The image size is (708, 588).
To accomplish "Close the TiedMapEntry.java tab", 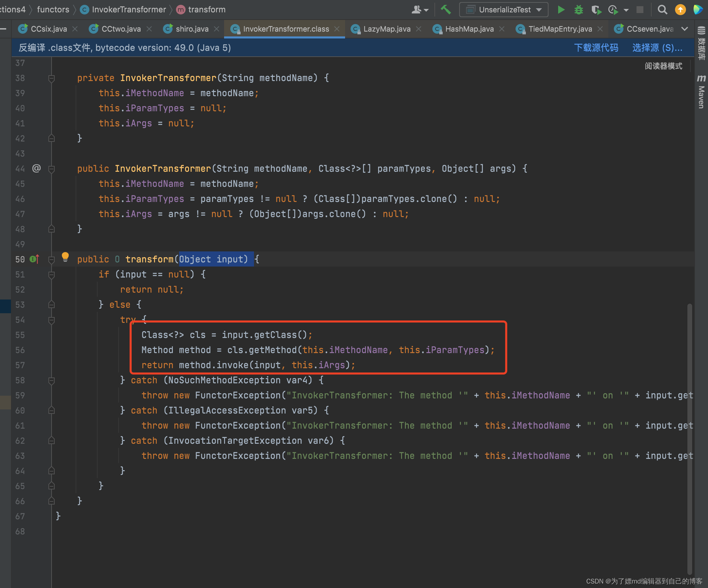I will [600, 29].
